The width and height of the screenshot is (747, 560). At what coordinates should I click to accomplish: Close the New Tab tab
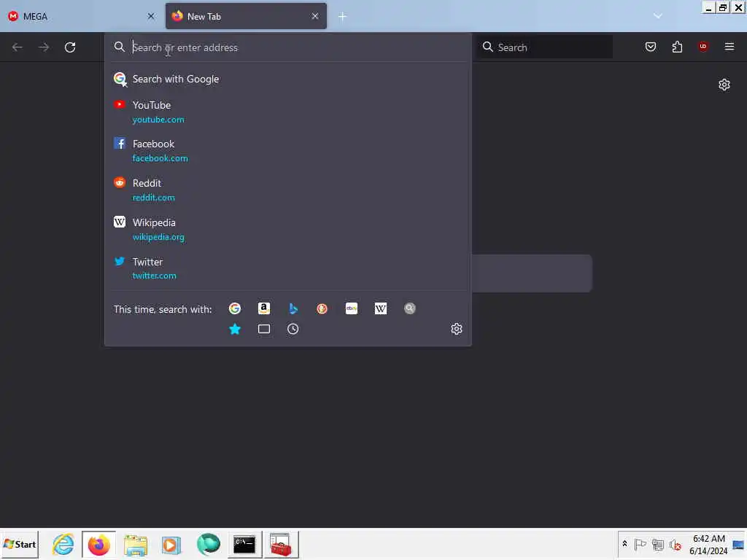pos(315,16)
